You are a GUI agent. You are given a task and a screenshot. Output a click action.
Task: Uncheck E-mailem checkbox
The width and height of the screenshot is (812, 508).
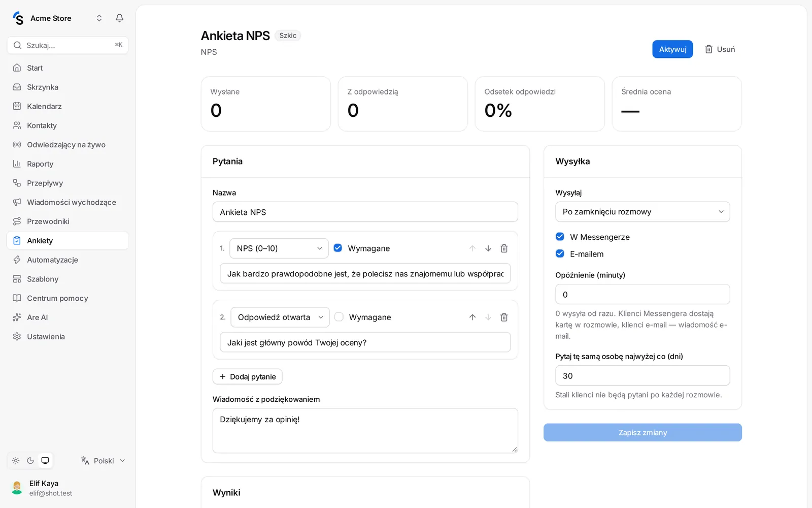pyautogui.click(x=560, y=253)
